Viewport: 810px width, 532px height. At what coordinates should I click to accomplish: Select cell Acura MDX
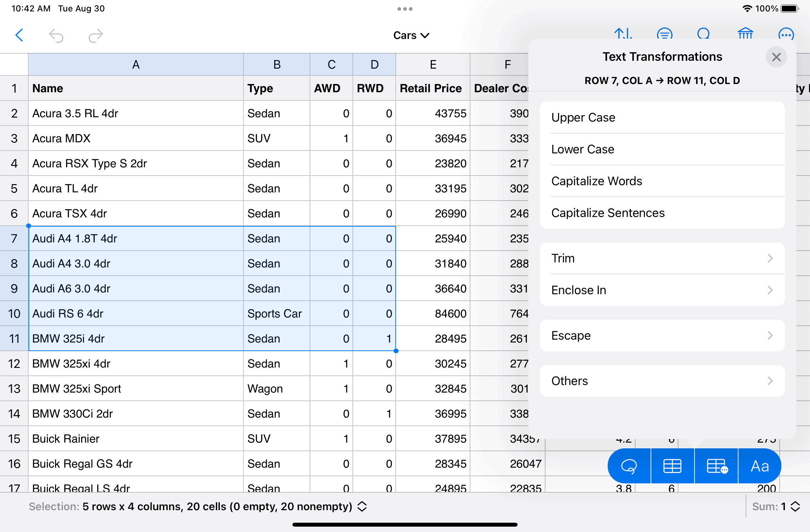[136, 138]
